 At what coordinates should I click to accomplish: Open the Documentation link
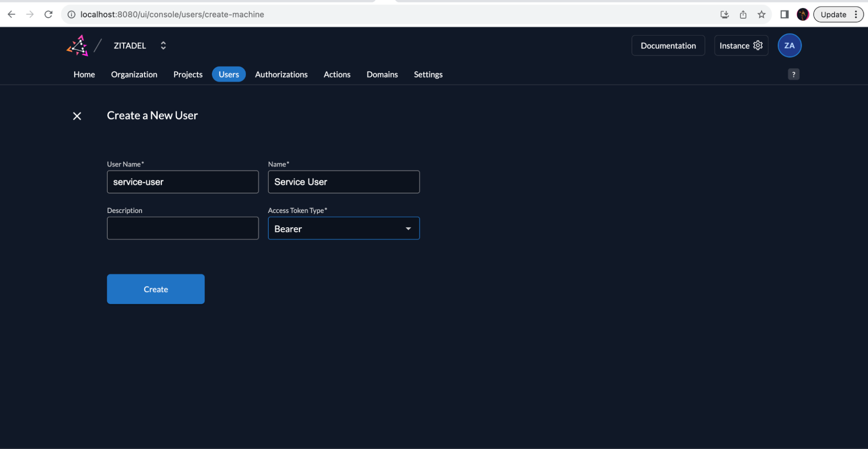pyautogui.click(x=668, y=46)
